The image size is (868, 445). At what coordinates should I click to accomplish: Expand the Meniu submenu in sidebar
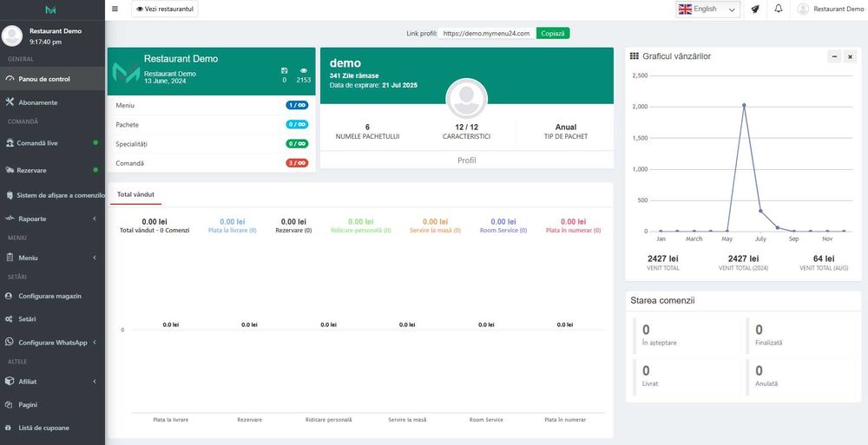[x=95, y=258]
